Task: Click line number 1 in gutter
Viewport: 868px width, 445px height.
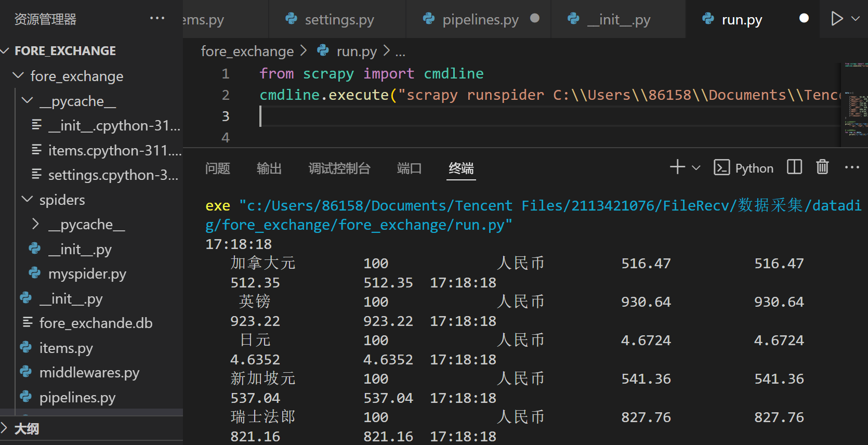Action: point(226,74)
